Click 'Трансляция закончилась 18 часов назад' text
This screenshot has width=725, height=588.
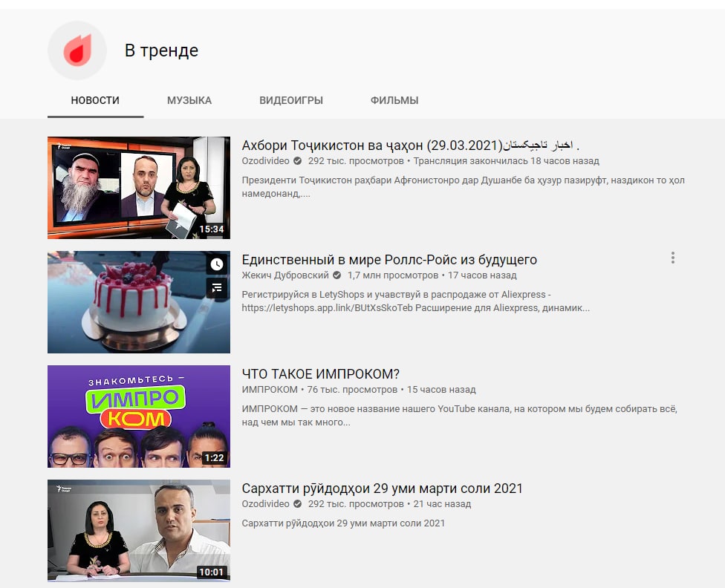click(506, 161)
